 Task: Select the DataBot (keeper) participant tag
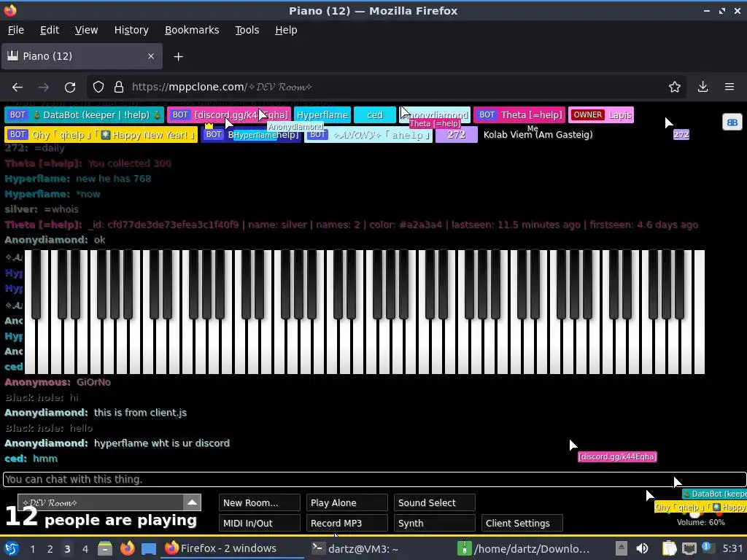85,114
